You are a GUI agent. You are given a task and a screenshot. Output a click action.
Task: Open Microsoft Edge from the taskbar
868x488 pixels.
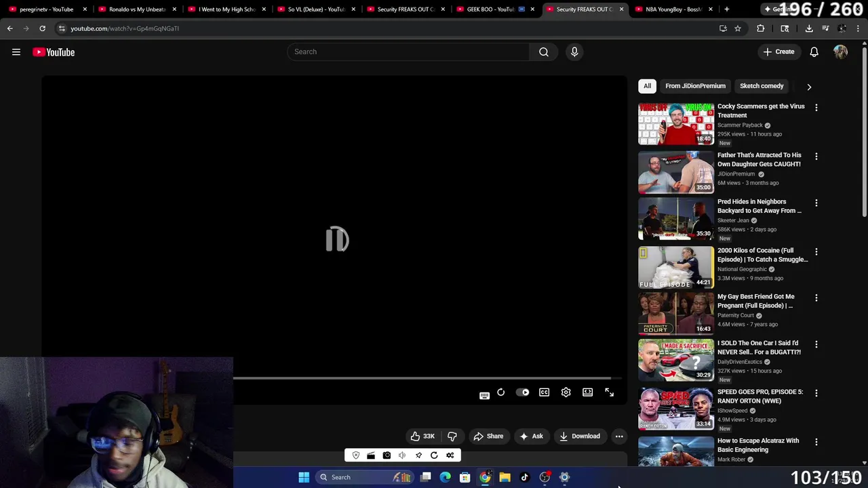pos(445,477)
